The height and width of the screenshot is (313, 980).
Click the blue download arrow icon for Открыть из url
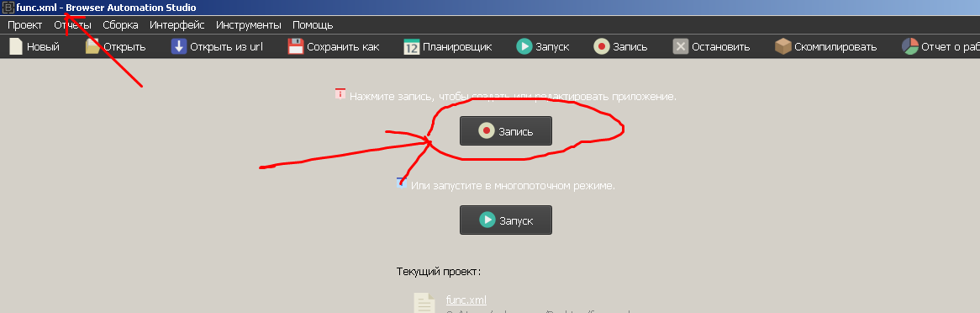tap(179, 46)
